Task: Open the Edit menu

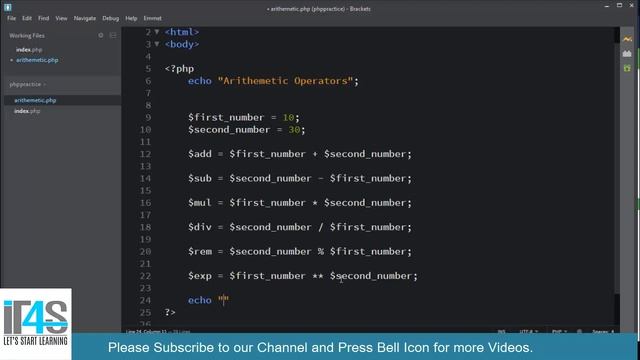Action: pos(27,18)
